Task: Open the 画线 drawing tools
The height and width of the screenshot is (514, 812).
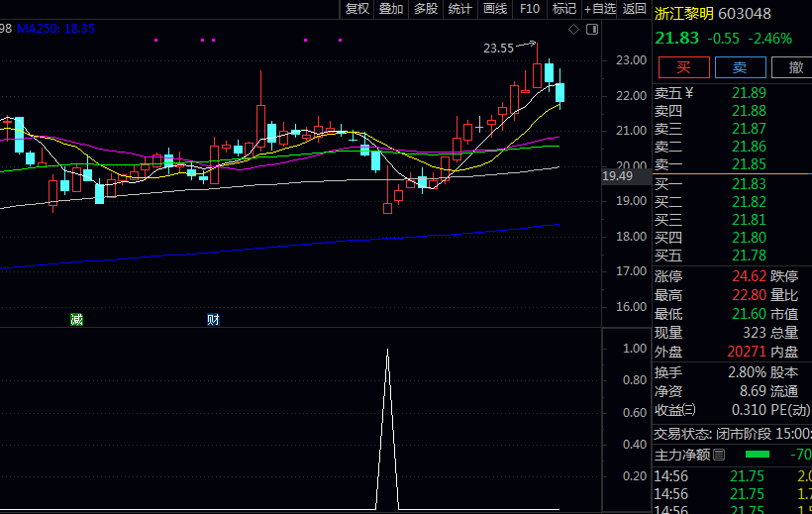Action: [x=494, y=9]
